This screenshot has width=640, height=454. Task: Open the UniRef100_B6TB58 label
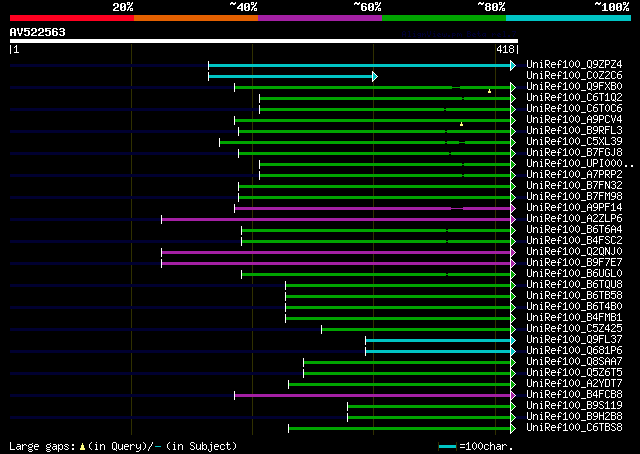[574, 296]
